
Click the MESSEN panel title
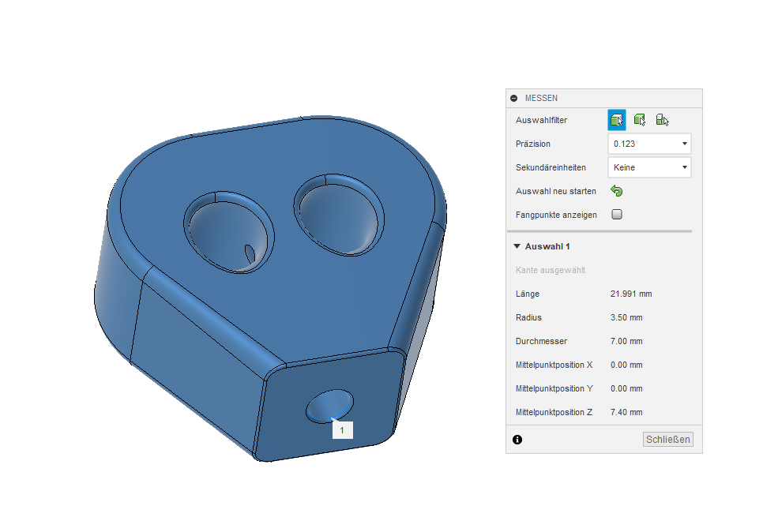[541, 98]
